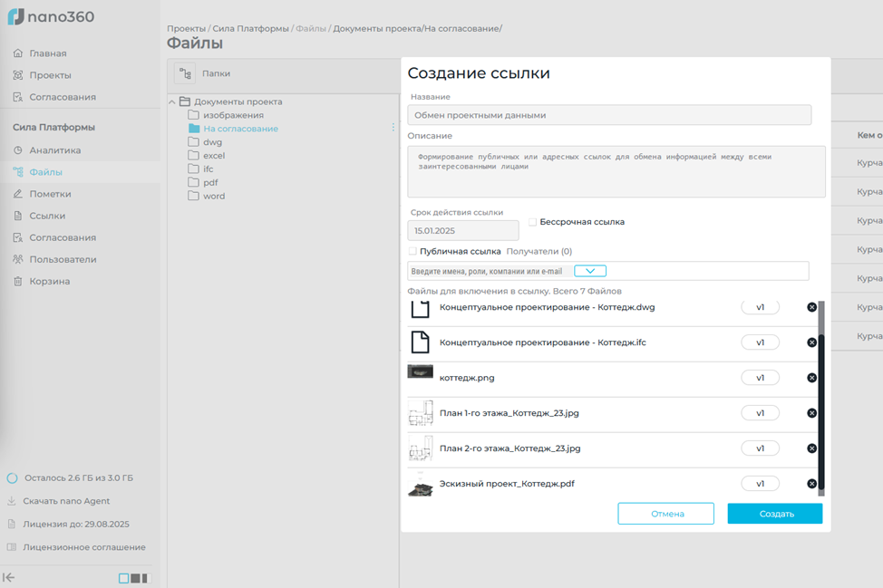The image size is (883, 588).
Task: Open Аналитика from the sidebar
Action: click(54, 150)
